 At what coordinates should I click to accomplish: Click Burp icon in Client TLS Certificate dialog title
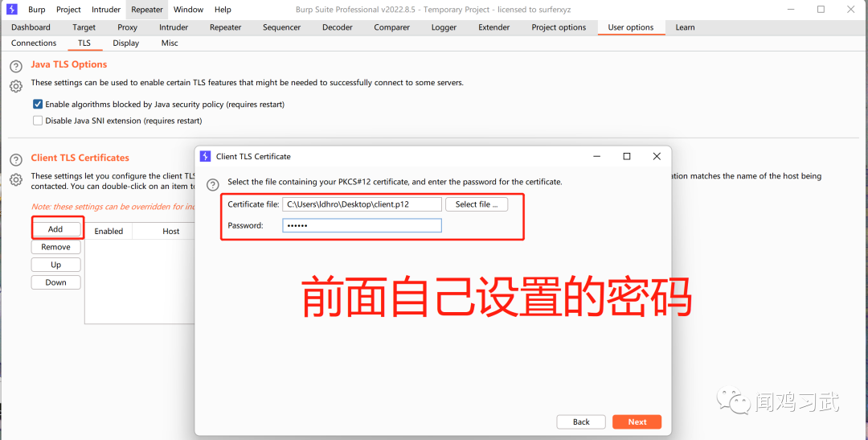206,156
